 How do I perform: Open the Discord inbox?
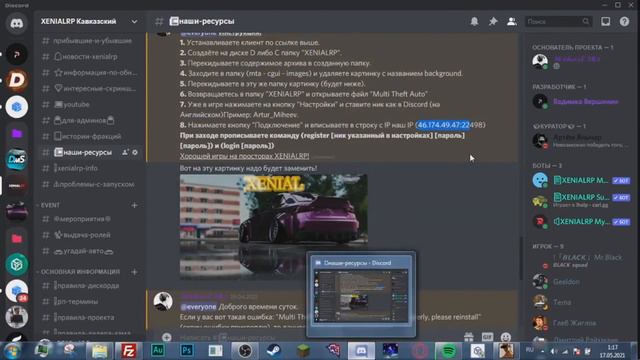[x=605, y=21]
